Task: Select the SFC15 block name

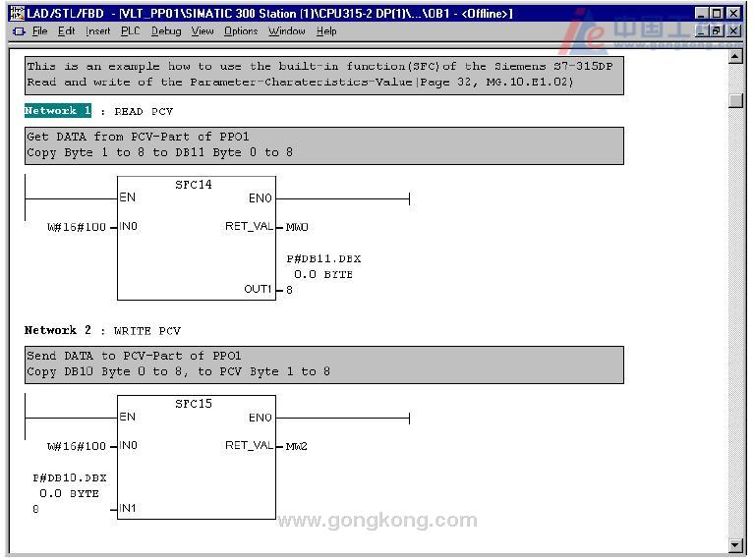Action: 194,404
